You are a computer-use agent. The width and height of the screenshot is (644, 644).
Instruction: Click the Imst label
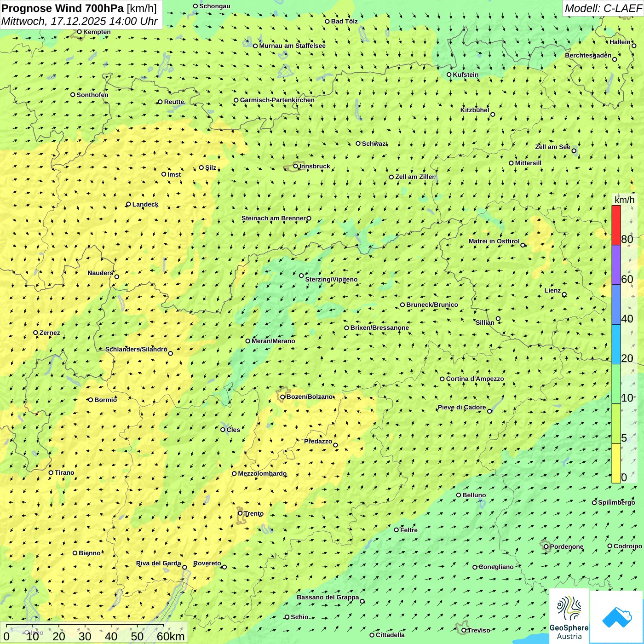click(174, 174)
